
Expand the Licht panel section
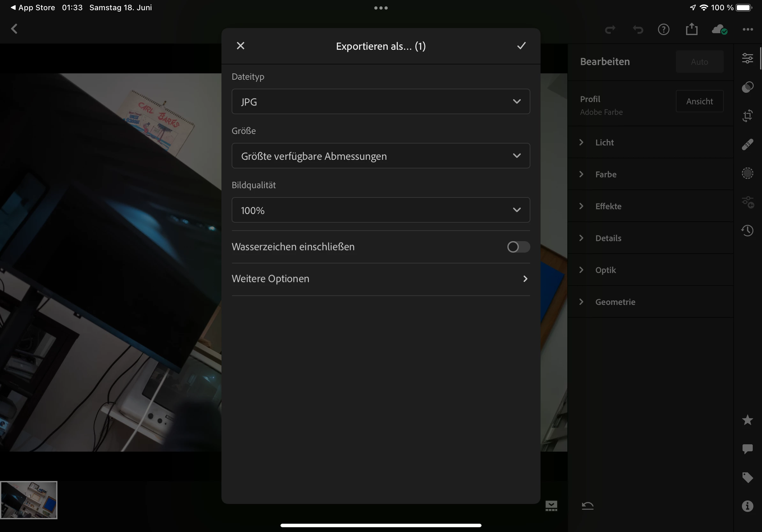604,143
